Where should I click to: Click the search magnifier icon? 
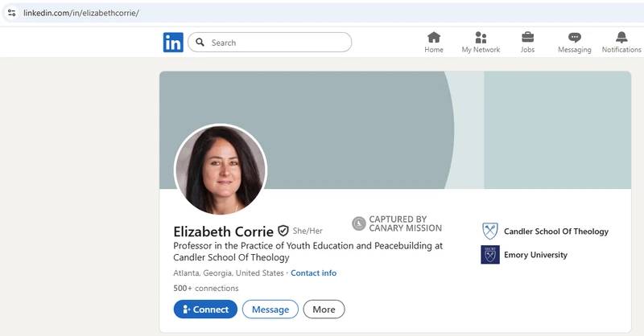tap(200, 43)
